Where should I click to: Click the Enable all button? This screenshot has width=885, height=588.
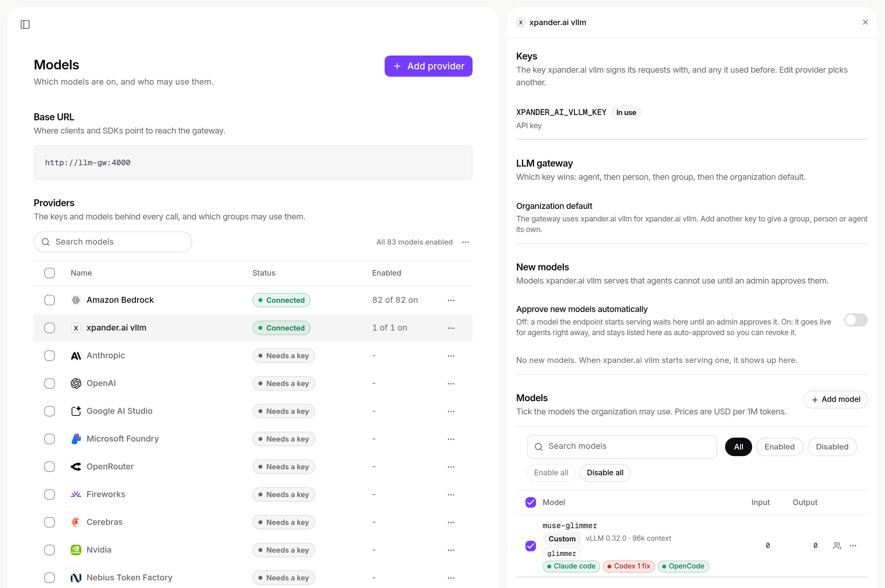click(551, 473)
